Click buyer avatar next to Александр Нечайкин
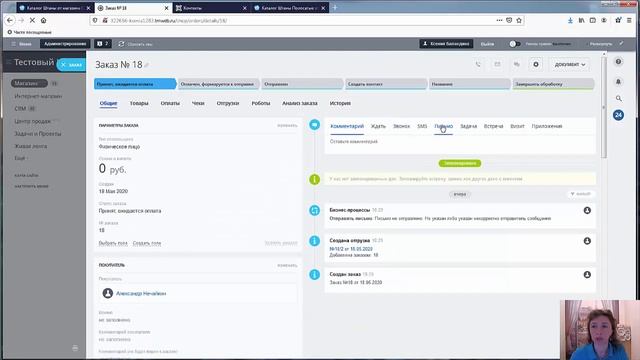 click(108, 293)
